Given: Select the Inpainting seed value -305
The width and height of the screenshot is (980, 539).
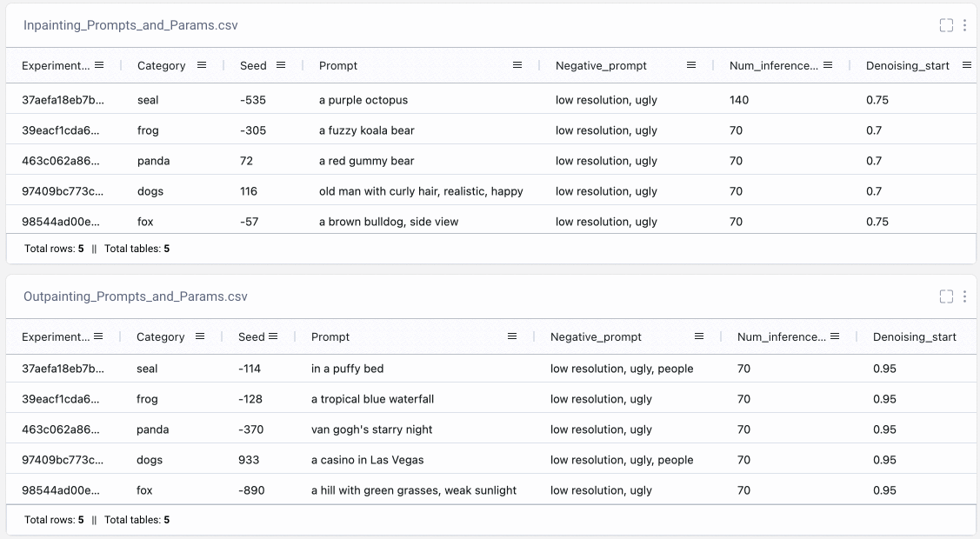Looking at the screenshot, I should coord(252,130).
